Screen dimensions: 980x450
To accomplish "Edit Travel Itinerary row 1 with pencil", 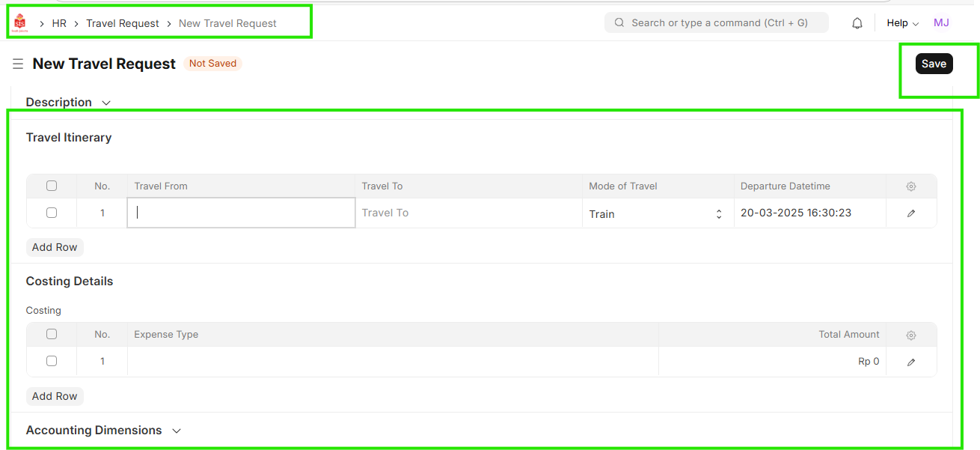I will pos(910,213).
